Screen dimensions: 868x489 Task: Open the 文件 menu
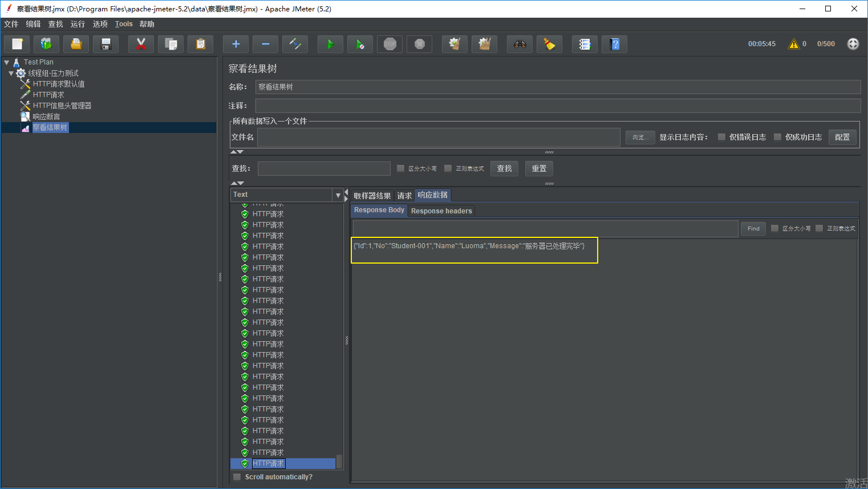click(11, 24)
